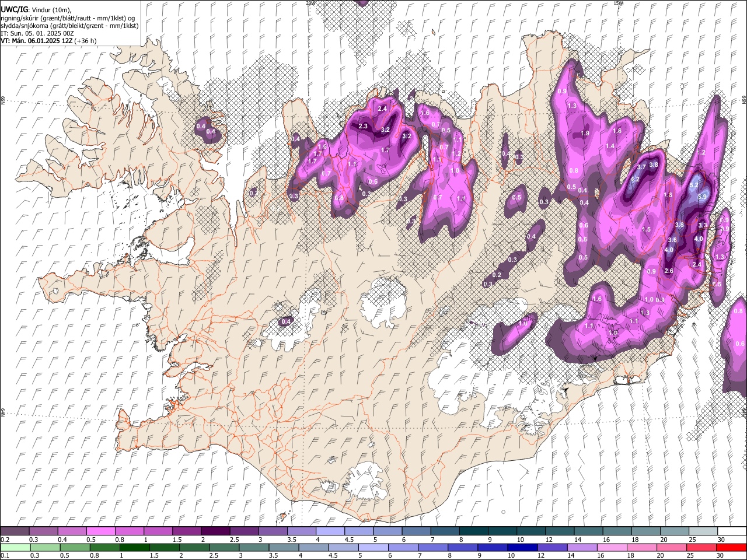Select the slydda/snjókoma legend description line

pyautogui.click(x=69, y=26)
